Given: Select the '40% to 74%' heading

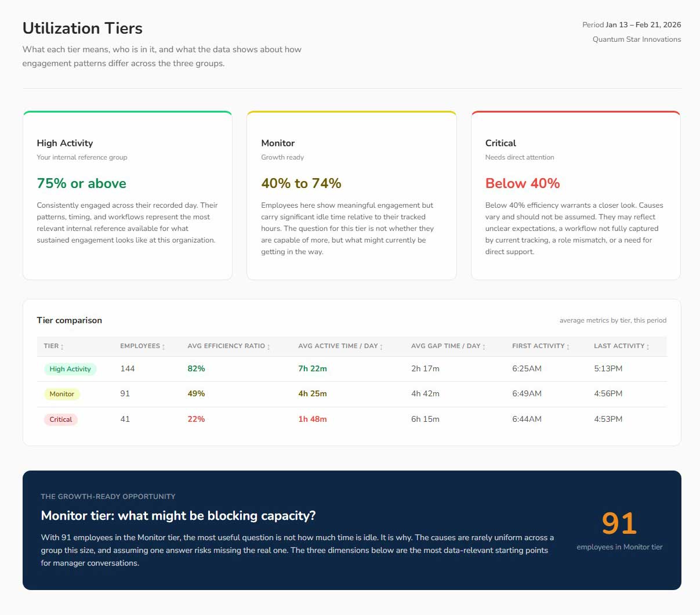Looking at the screenshot, I should coord(301,183).
